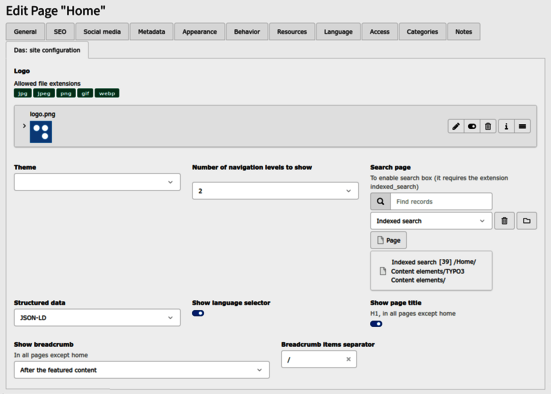This screenshot has height=394, width=551.
Task: Click the gif extension badge
Action: pyautogui.click(x=85, y=93)
